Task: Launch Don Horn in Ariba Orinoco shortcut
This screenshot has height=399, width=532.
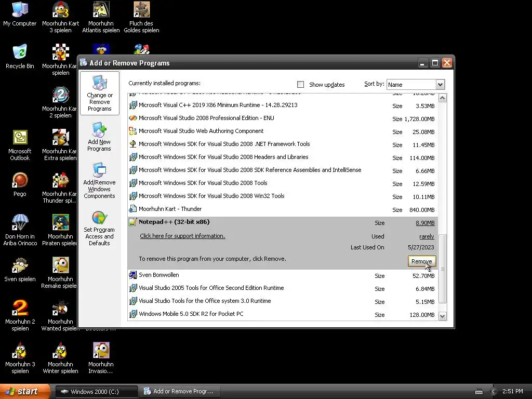Action: pyautogui.click(x=20, y=230)
